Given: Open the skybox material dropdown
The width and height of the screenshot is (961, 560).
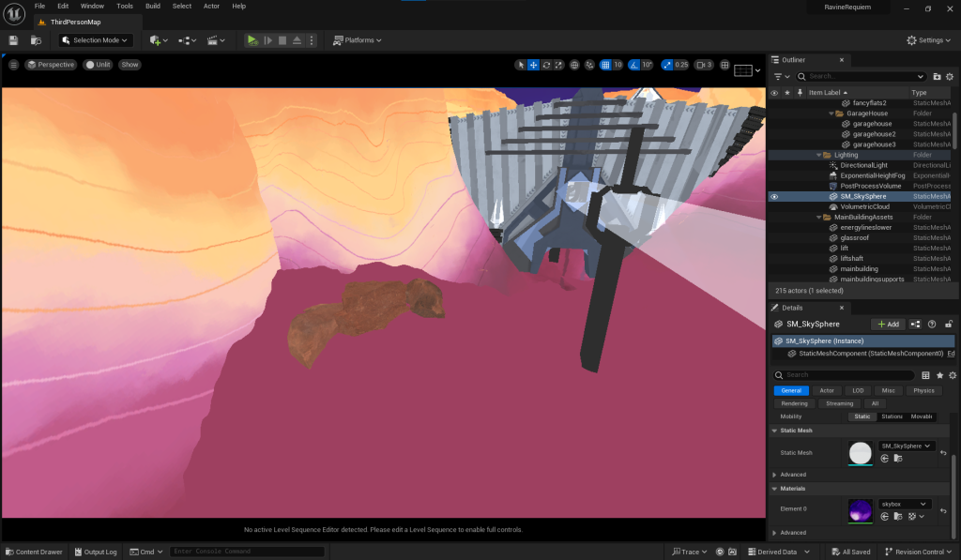Looking at the screenshot, I should click(x=905, y=504).
